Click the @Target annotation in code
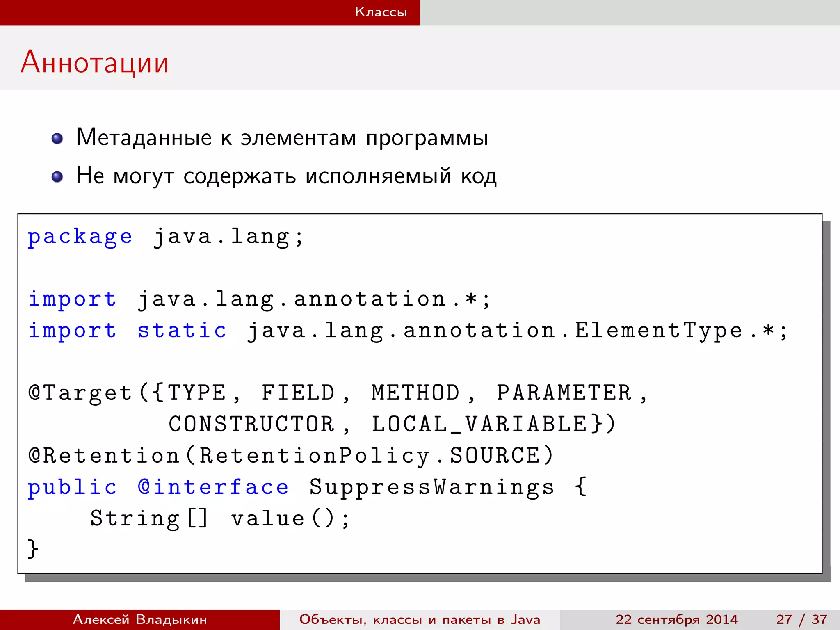 (x=80, y=393)
